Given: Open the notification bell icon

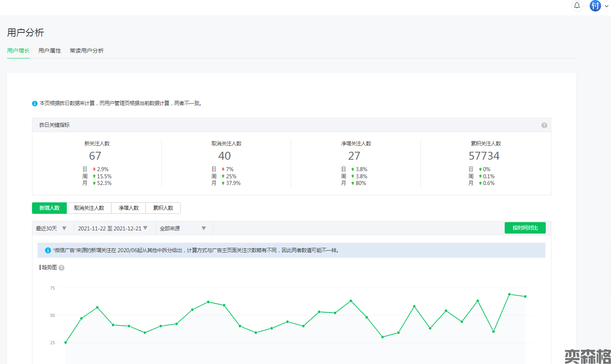Looking at the screenshot, I should click(577, 6).
